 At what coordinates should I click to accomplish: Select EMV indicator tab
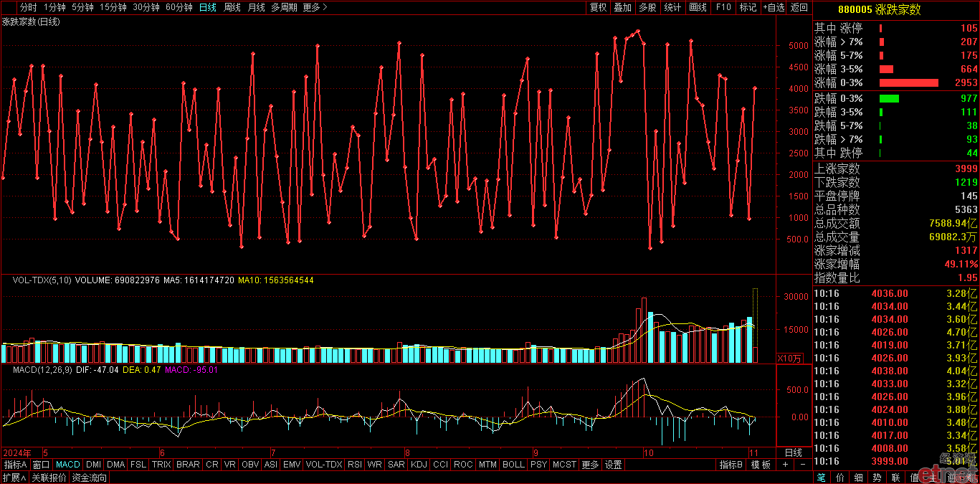(x=292, y=465)
